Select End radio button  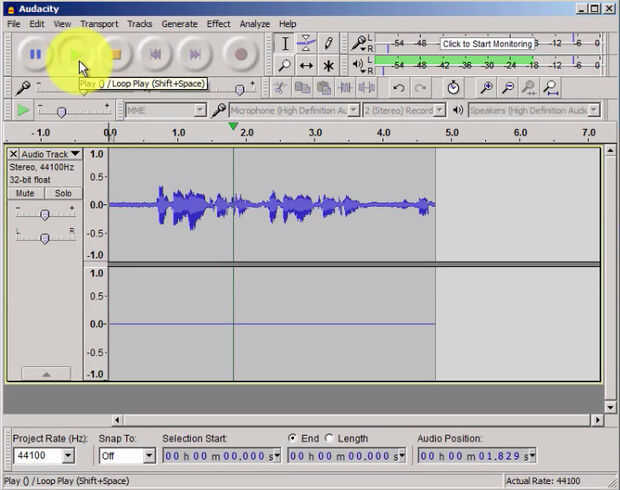pyautogui.click(x=292, y=438)
